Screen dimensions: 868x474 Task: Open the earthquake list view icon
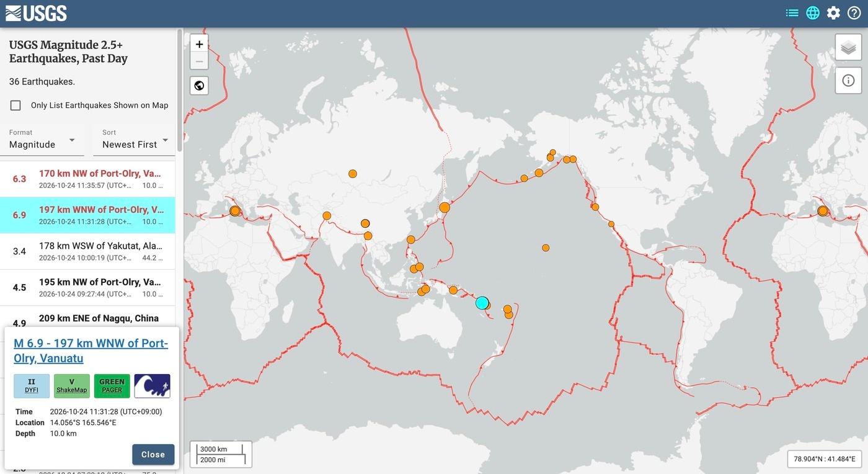[792, 13]
